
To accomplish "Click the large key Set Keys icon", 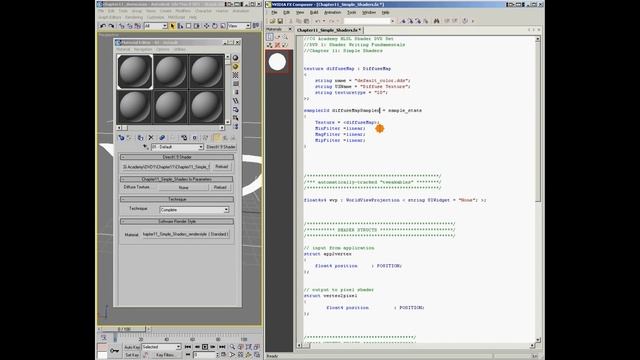I will tap(115, 351).
